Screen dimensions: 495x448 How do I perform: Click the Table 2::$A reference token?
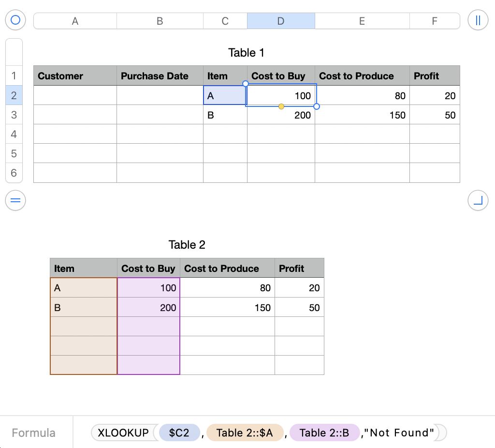point(245,433)
